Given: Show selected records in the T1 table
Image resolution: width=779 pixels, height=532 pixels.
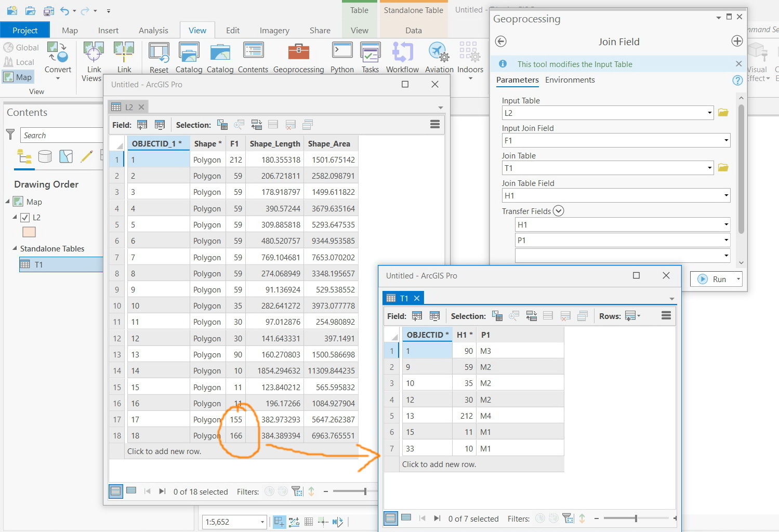Looking at the screenshot, I should (x=406, y=517).
